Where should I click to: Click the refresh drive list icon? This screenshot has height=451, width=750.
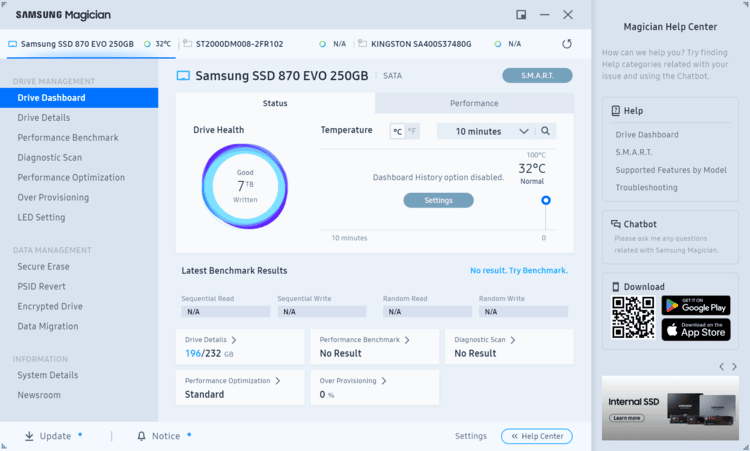point(567,44)
